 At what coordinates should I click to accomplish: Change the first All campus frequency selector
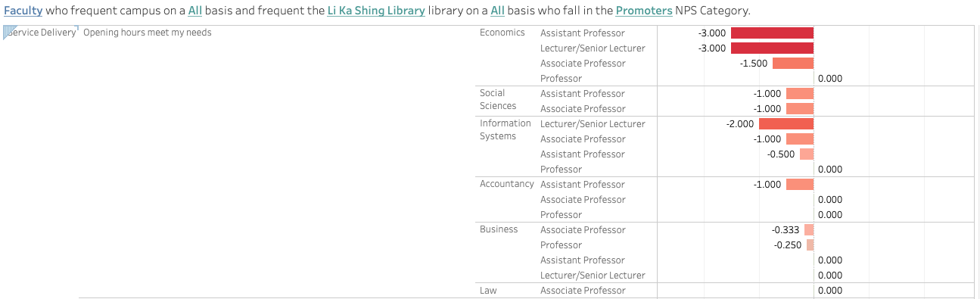[x=195, y=11]
